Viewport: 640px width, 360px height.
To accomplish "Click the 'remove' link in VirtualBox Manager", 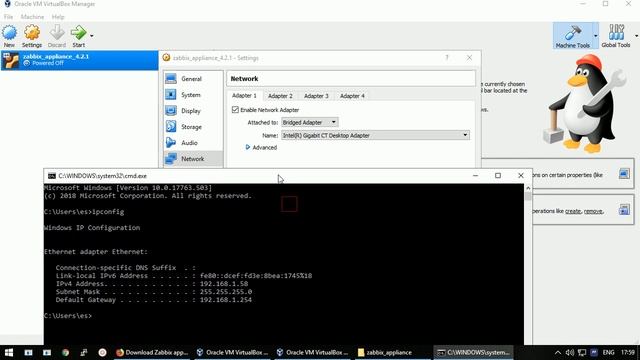I will point(593,211).
